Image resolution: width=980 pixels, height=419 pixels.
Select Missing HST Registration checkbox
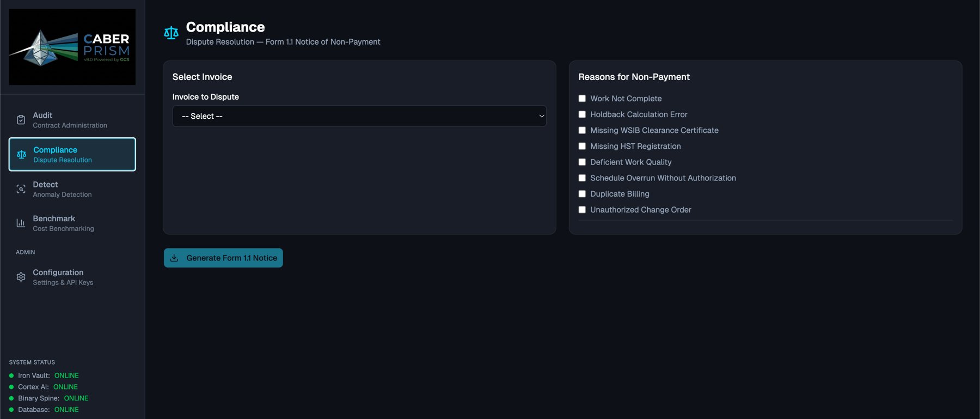582,146
